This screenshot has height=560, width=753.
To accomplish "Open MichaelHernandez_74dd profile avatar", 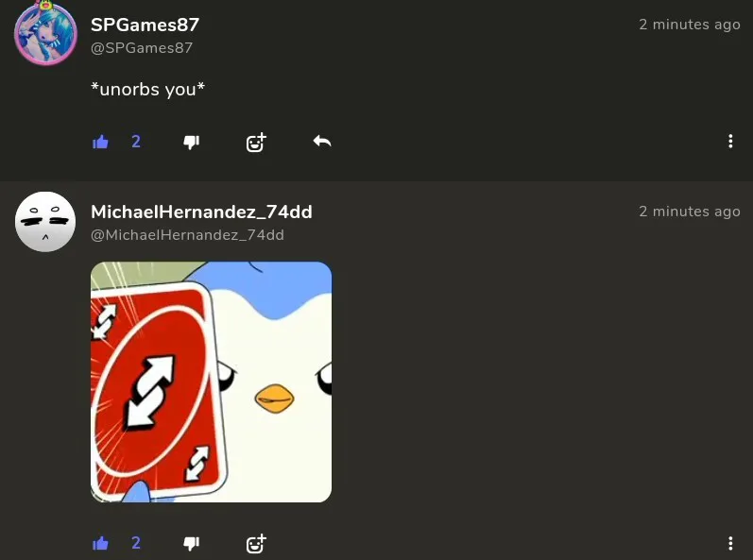I will (45, 222).
